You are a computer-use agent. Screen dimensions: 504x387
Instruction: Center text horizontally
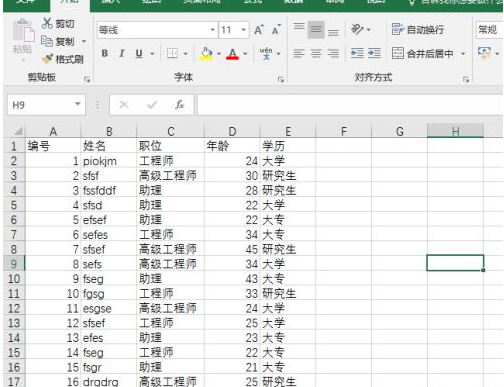click(316, 53)
